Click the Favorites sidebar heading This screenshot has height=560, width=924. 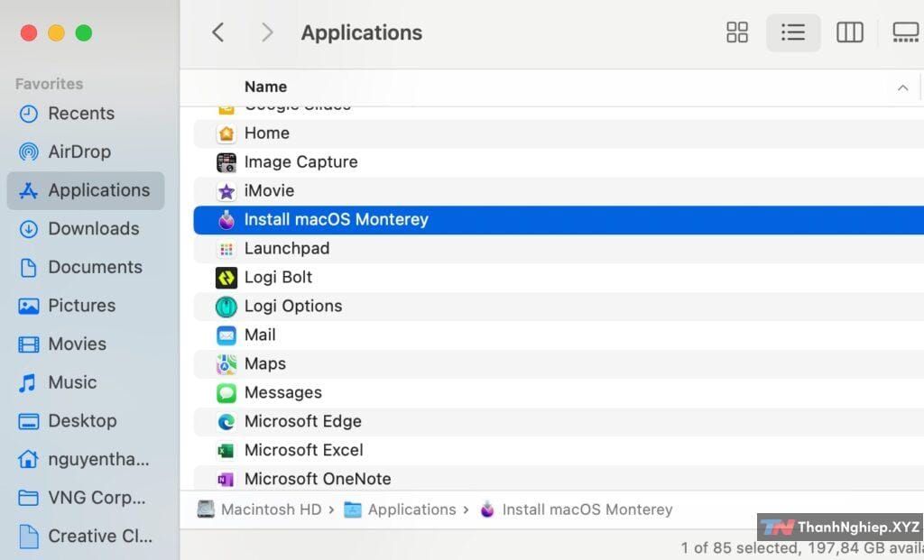[50, 84]
